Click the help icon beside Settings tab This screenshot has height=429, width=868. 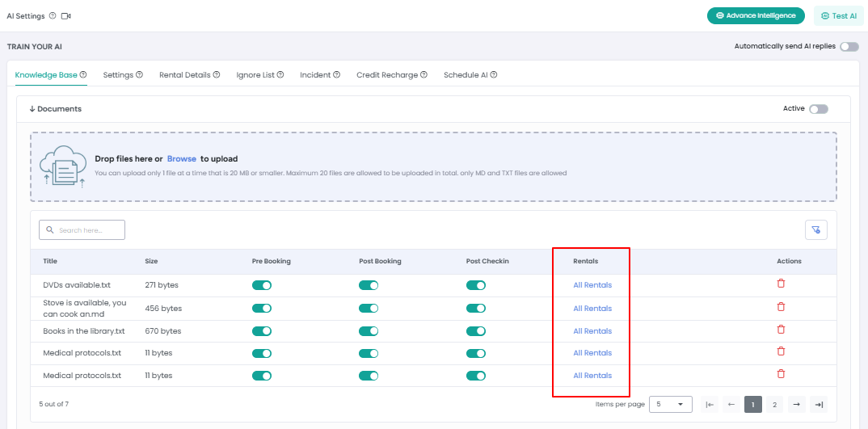pyautogui.click(x=140, y=74)
